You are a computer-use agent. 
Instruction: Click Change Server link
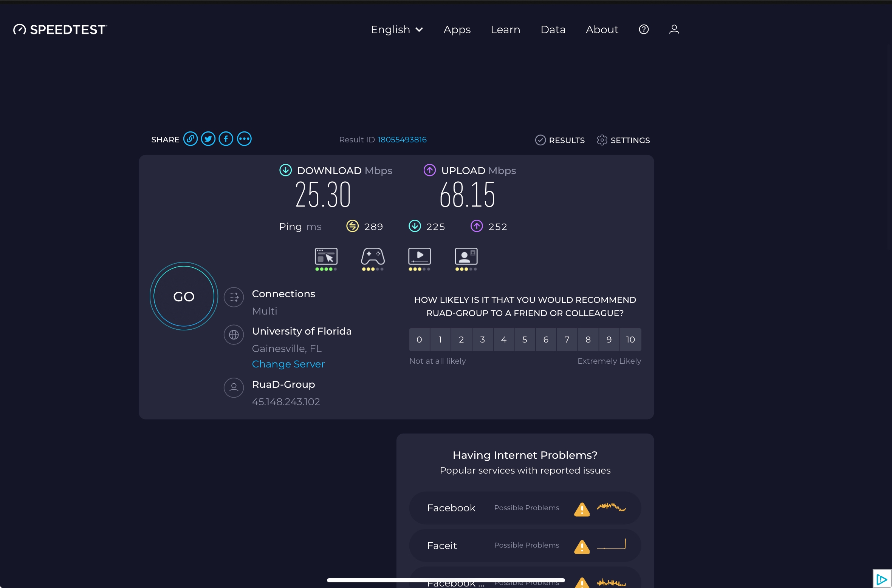point(288,364)
